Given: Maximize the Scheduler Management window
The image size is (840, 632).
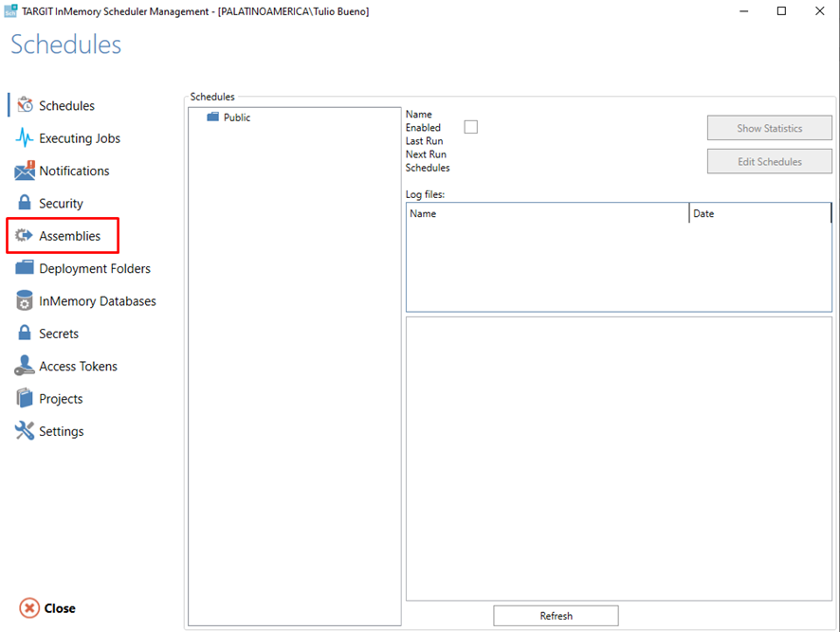Looking at the screenshot, I should 781,10.
